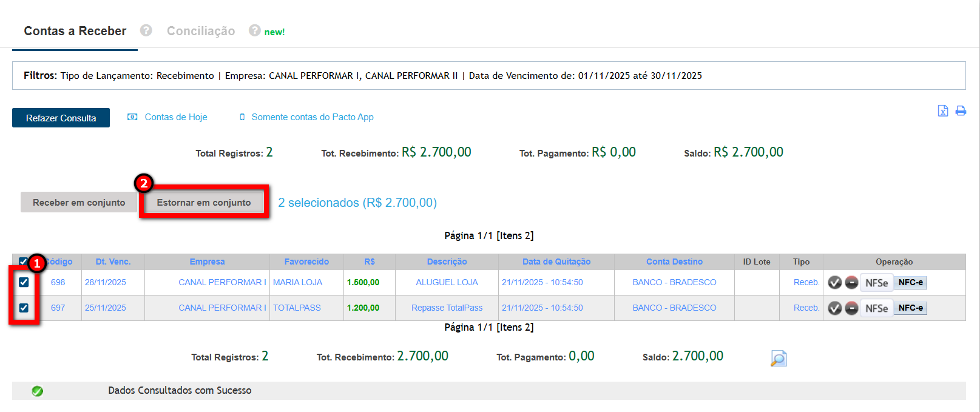Export the results to Excel
The width and height of the screenshot is (980, 412).
coord(942,110)
